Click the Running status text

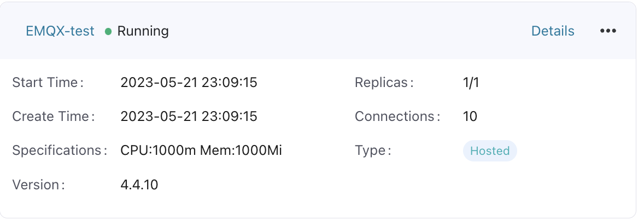point(143,31)
